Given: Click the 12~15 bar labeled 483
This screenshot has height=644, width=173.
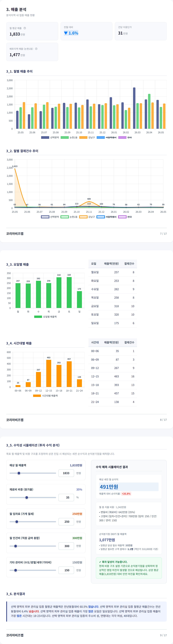Looking at the screenshot, I should (49, 373).
